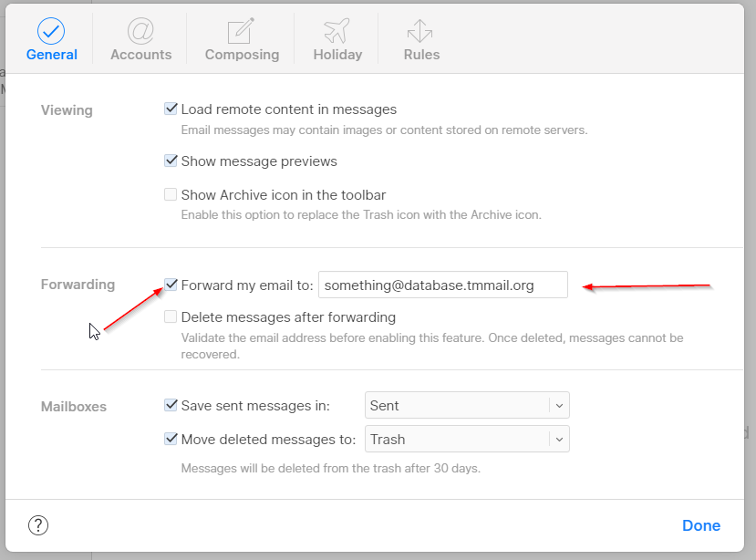756x560 pixels.
Task: Open the Sent mailbox dropdown
Action: pyautogui.click(x=467, y=405)
